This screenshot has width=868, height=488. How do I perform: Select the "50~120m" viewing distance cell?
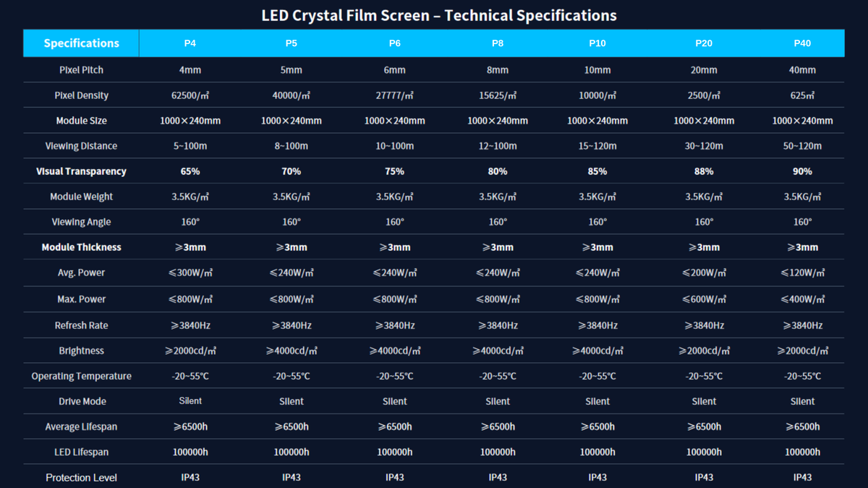[802, 146]
